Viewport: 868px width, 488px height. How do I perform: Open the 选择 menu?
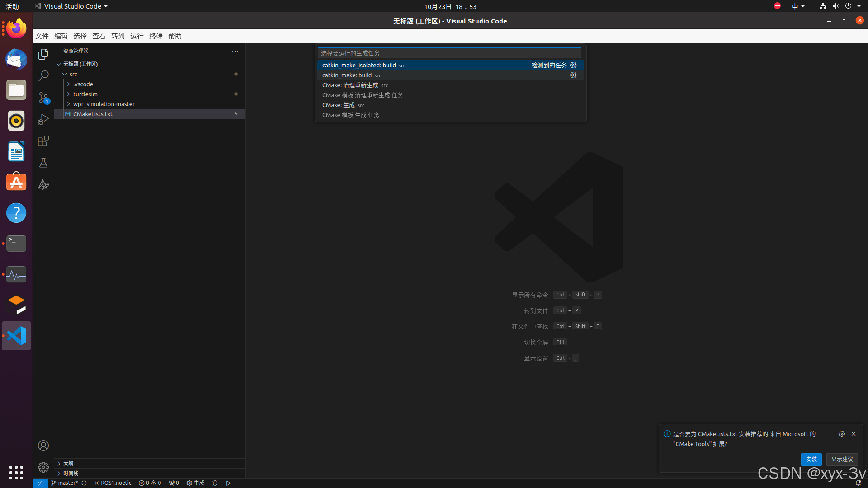(x=80, y=36)
